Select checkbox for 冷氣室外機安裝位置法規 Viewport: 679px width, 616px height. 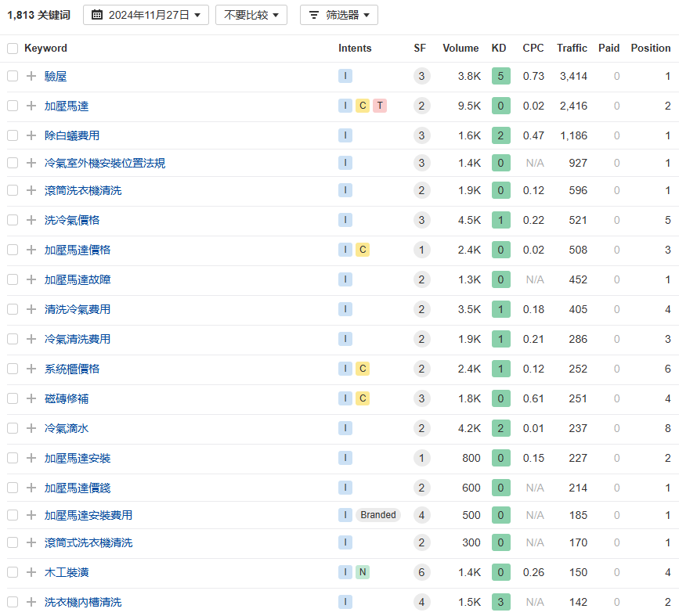(13, 163)
